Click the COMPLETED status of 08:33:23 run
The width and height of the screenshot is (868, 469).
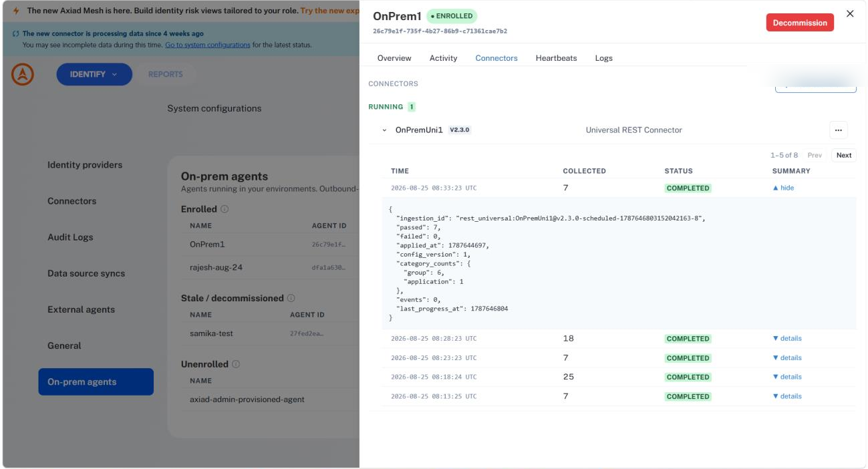click(x=688, y=188)
